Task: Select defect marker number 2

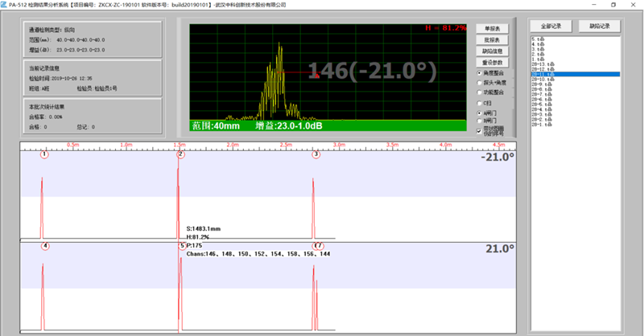Action: click(180, 154)
